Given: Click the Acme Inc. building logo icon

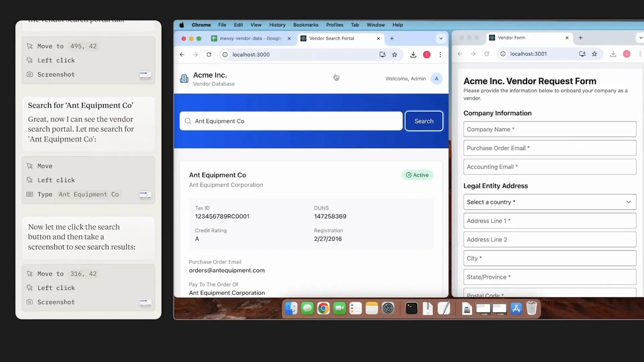Looking at the screenshot, I should pyautogui.click(x=184, y=79).
